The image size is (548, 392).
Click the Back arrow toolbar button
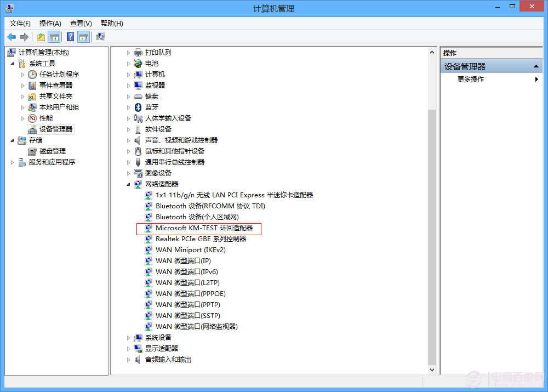tap(12, 37)
